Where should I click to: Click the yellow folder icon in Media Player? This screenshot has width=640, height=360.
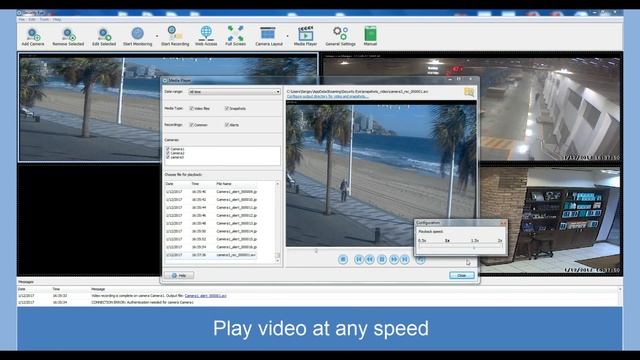click(x=469, y=92)
